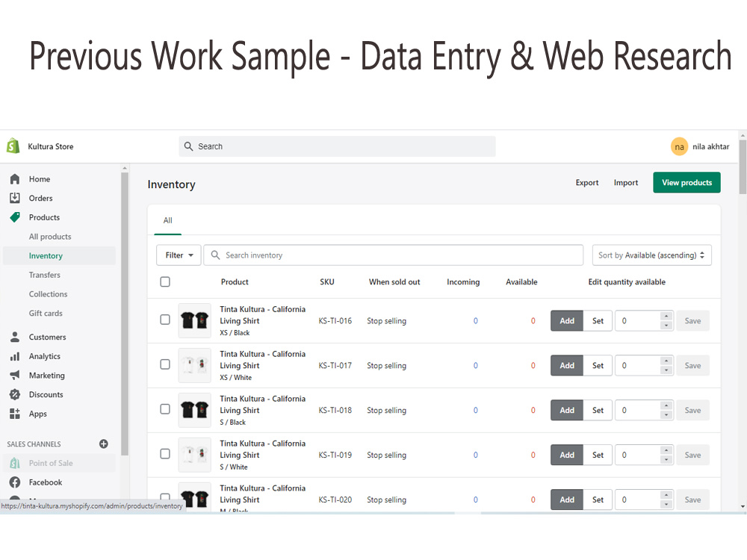The height and width of the screenshot is (560, 747).
Task: Open Sort by Available (ascending) dropdown
Action: pyautogui.click(x=651, y=255)
